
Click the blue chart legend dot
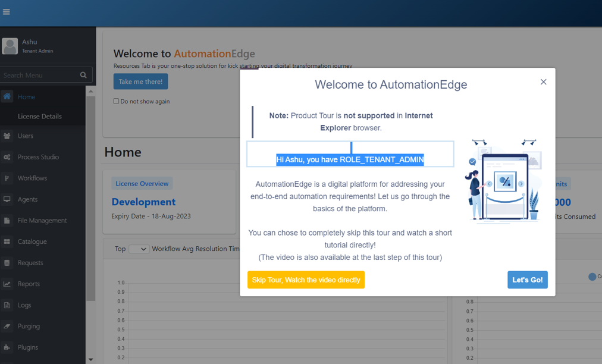click(x=592, y=277)
